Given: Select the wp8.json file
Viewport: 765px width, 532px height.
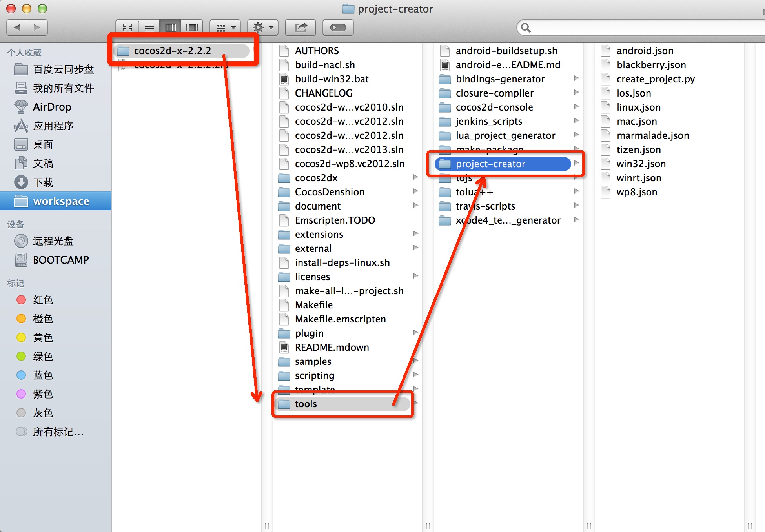Looking at the screenshot, I should click(x=664, y=192).
